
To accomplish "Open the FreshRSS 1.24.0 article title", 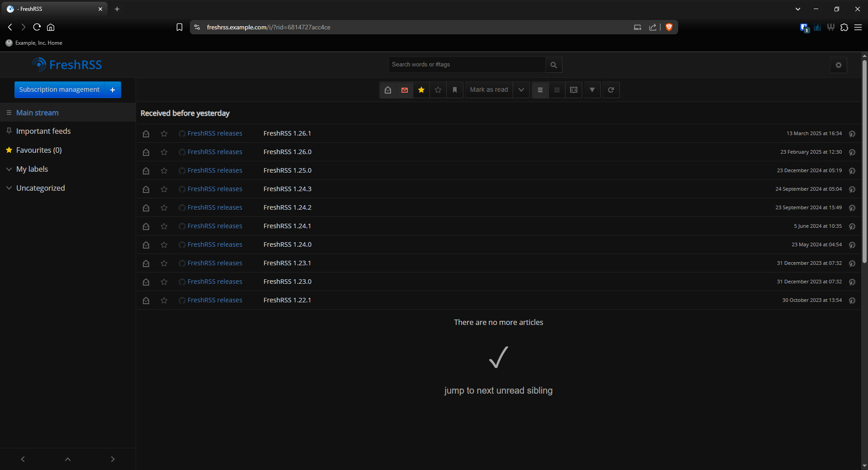I will 288,244.
